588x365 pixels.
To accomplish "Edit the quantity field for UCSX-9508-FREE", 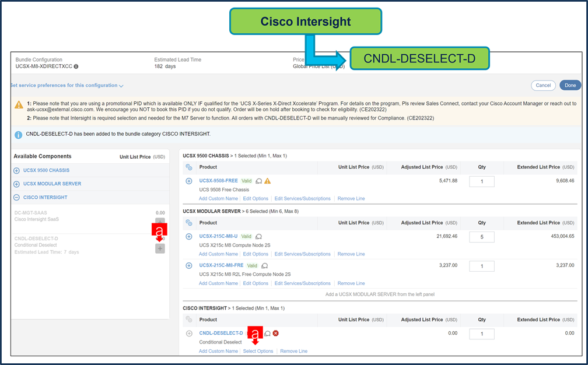I will coord(481,181).
